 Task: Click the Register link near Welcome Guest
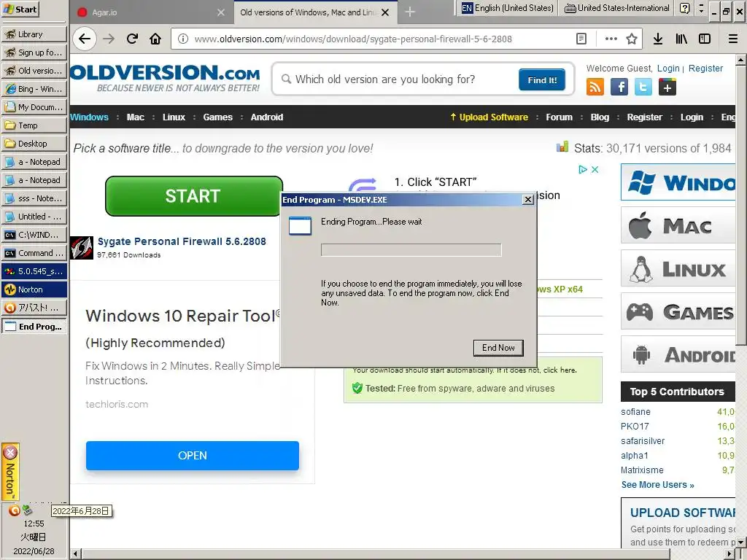click(705, 69)
